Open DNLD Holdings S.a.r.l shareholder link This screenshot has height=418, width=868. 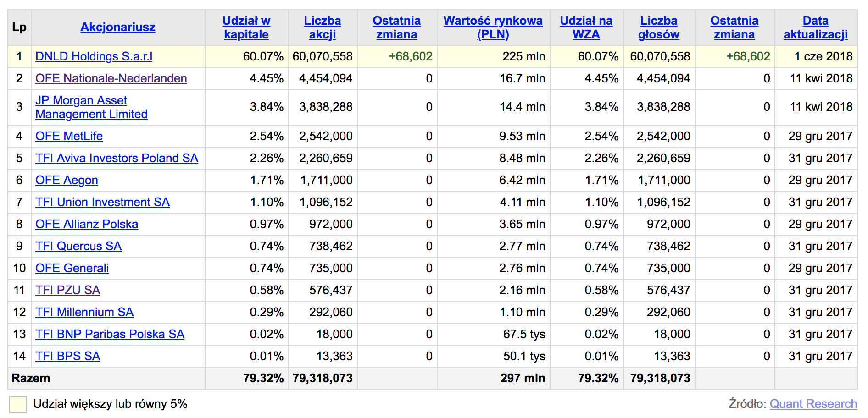[94, 56]
